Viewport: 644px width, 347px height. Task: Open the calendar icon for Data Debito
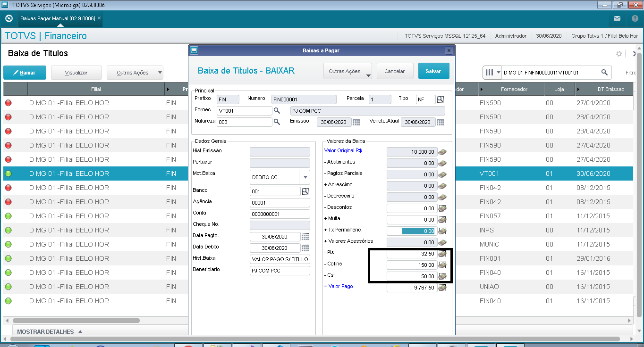click(x=305, y=248)
